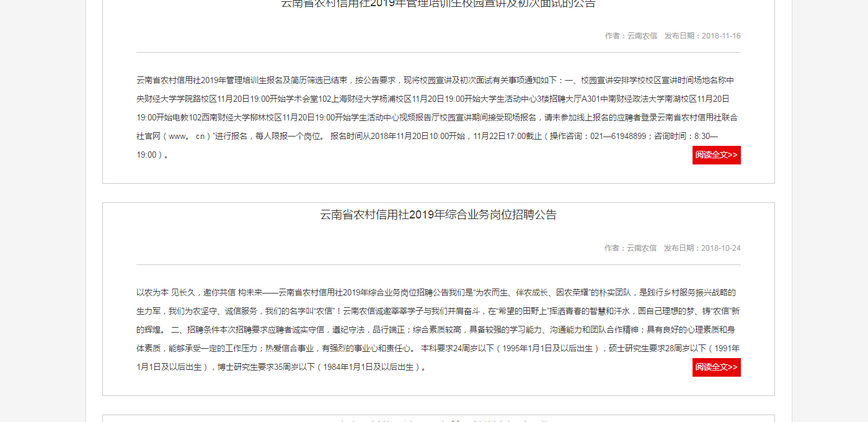Click the 发布日期：2018-11-16 text
Image resolution: width=868 pixels, height=422 pixels.
pyautogui.click(x=702, y=36)
